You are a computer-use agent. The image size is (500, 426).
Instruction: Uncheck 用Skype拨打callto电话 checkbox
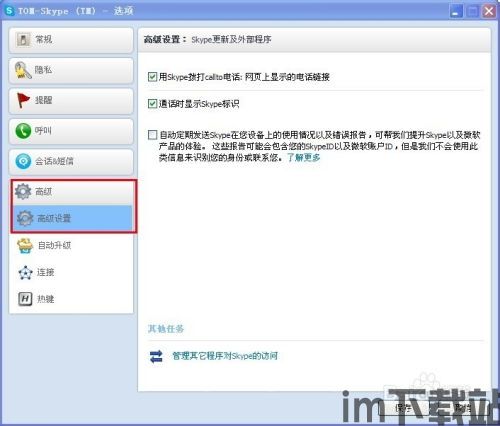point(152,77)
